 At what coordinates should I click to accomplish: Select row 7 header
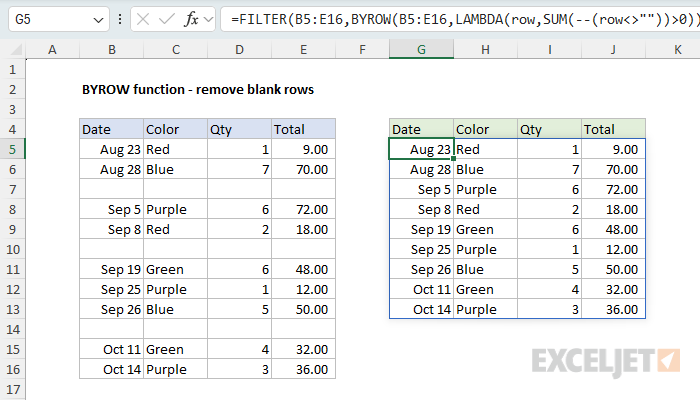pyautogui.click(x=12, y=189)
